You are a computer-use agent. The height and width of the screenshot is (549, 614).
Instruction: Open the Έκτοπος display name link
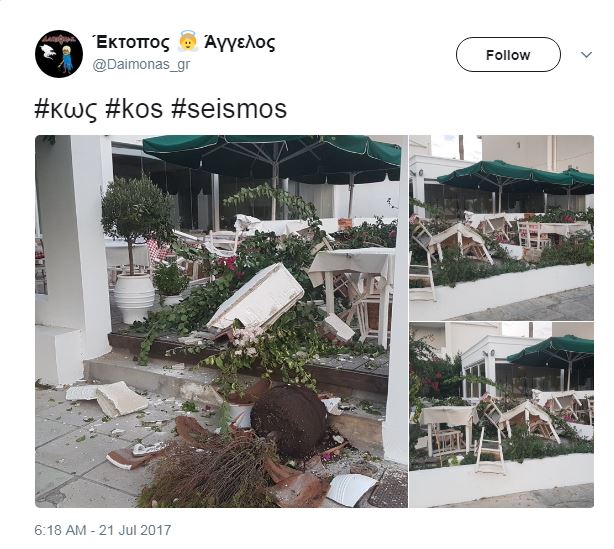click(131, 42)
